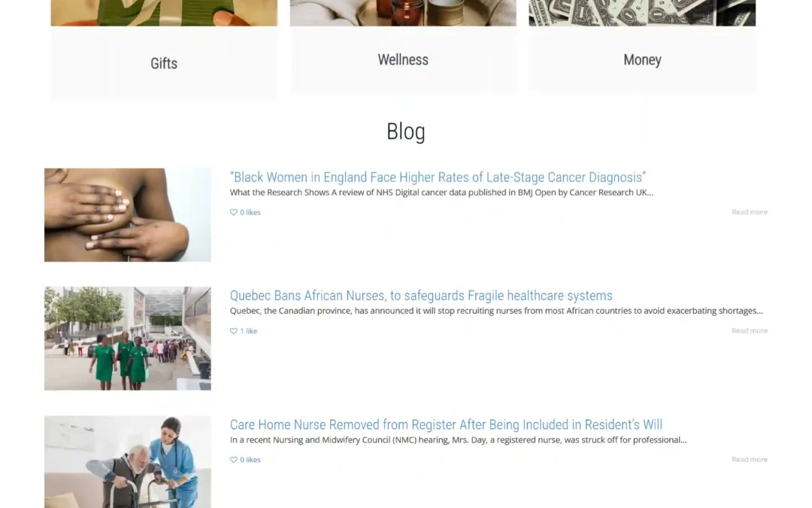Click the Gifts card image
This screenshot has width=812, height=508.
(x=164, y=13)
